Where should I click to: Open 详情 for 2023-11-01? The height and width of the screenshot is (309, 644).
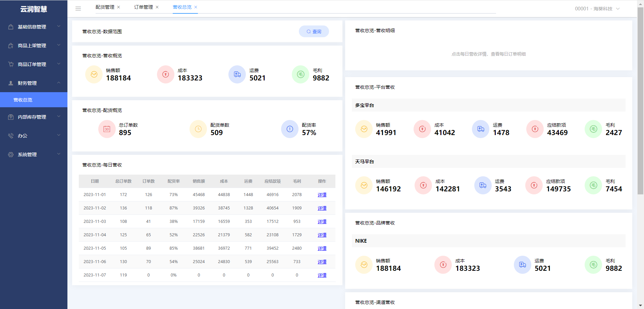point(322,195)
